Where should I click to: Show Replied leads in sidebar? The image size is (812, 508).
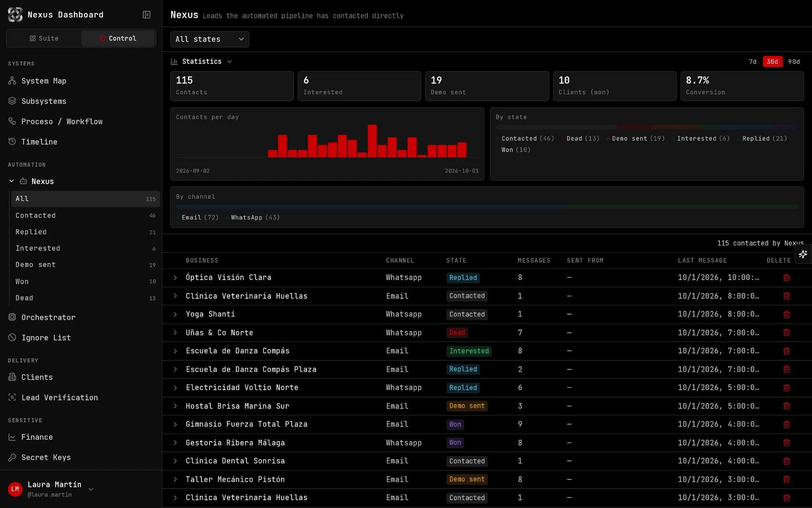pos(86,232)
